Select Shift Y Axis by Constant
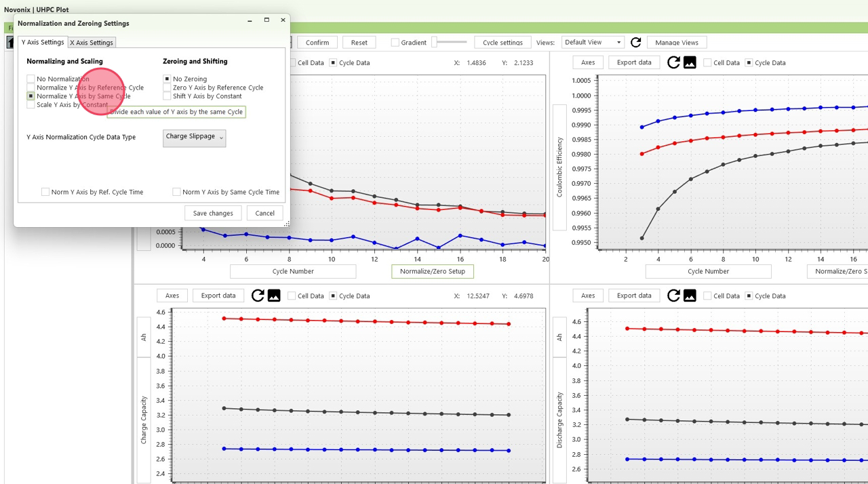The image size is (868, 484). [x=167, y=96]
